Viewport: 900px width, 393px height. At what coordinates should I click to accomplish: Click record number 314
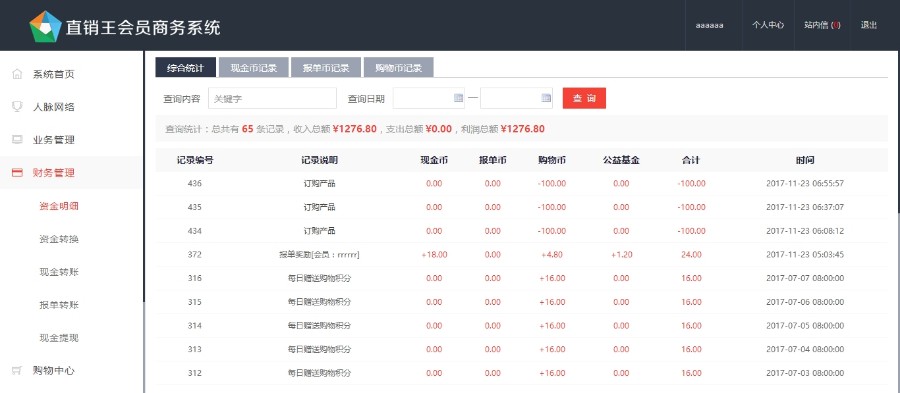click(195, 325)
